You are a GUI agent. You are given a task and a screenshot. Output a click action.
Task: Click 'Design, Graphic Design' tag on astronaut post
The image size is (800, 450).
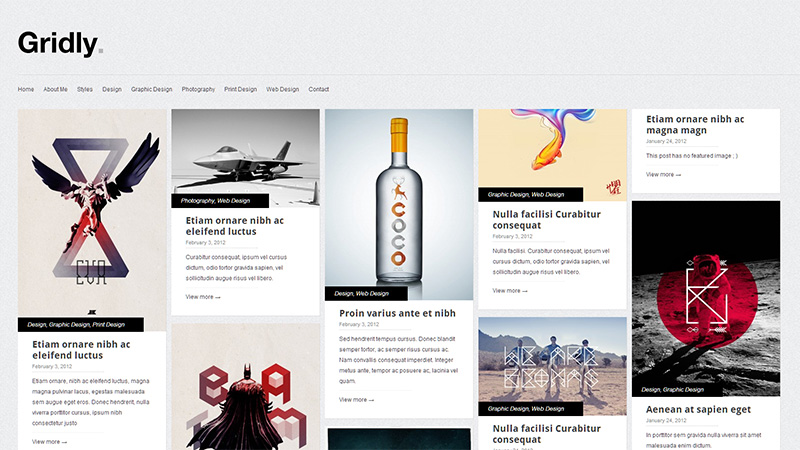pyautogui.click(x=677, y=390)
